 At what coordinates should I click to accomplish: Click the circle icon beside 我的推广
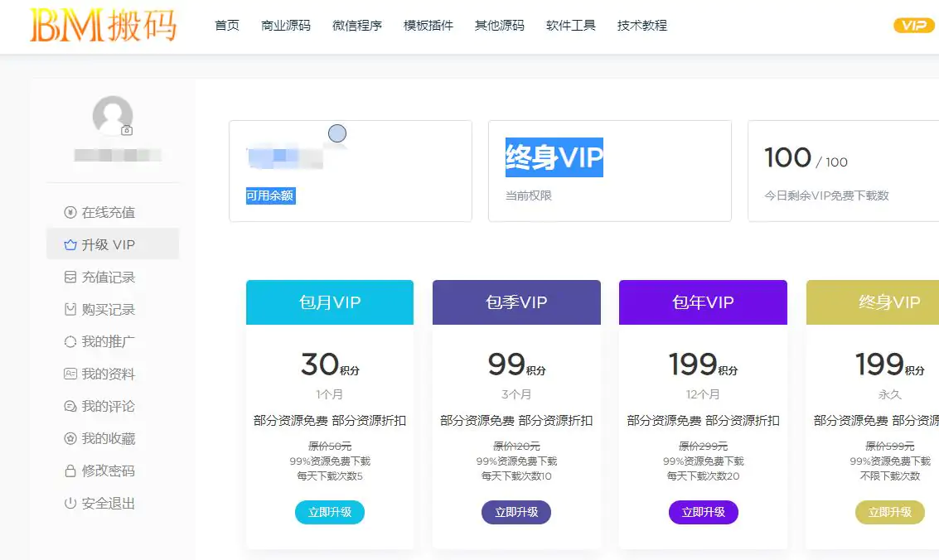[70, 341]
